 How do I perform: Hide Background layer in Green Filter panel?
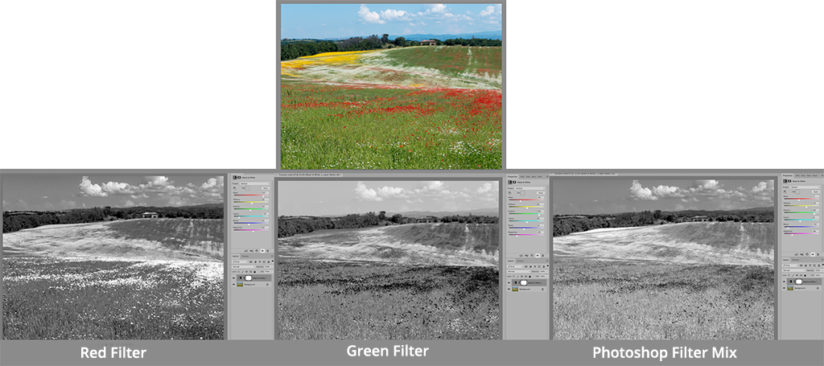click(509, 289)
